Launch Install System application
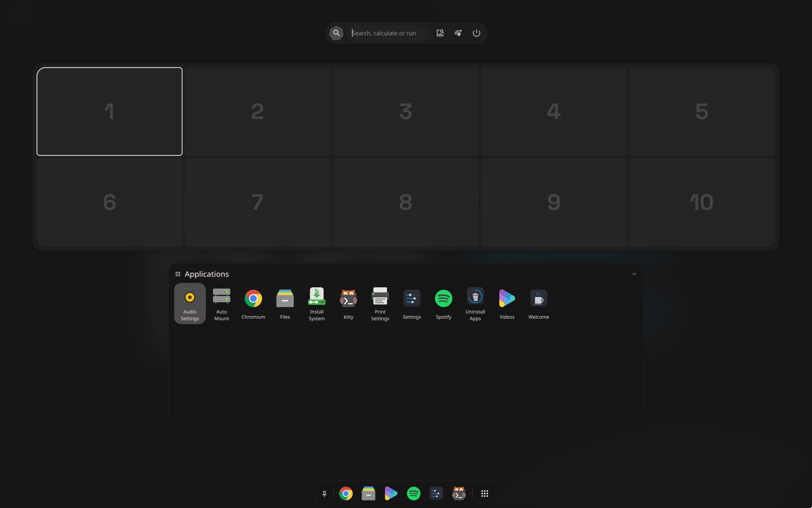Screen dimensions: 812x508 pyautogui.click(x=317, y=304)
